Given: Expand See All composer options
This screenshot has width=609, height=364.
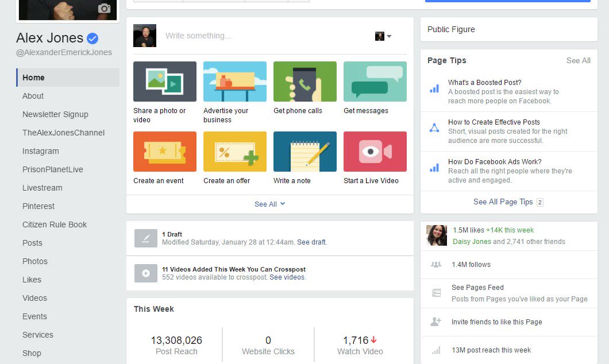Looking at the screenshot, I should [270, 204].
